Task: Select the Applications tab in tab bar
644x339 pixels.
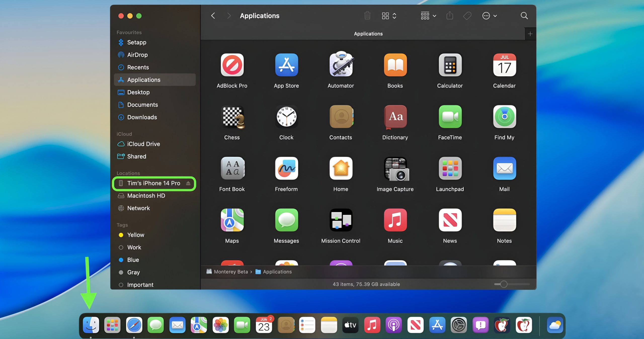Action: (368, 34)
